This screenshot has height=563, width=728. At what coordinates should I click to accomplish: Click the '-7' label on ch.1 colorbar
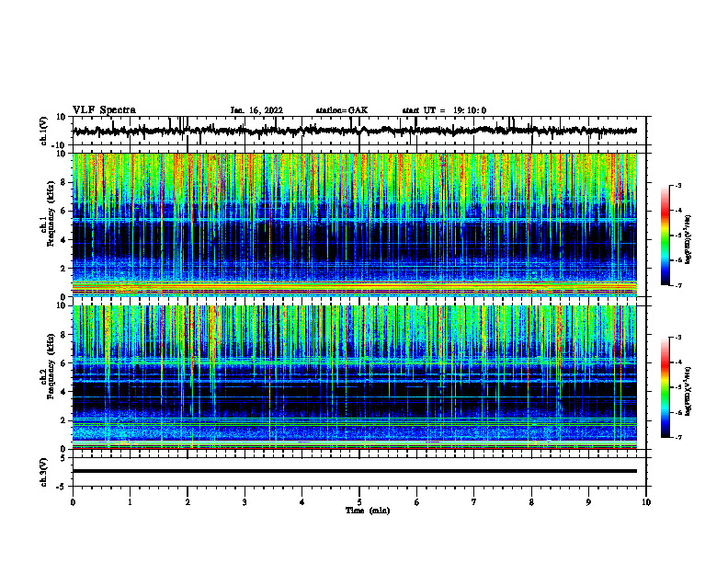point(678,285)
